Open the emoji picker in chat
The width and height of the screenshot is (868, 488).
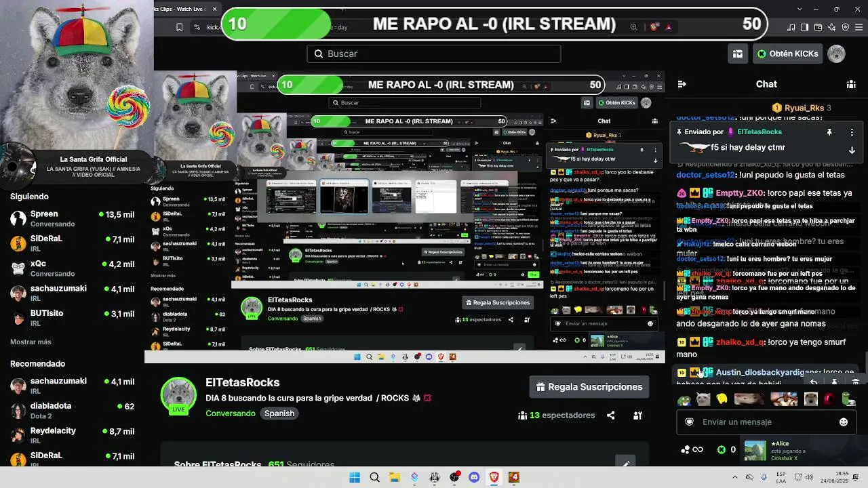tap(844, 422)
